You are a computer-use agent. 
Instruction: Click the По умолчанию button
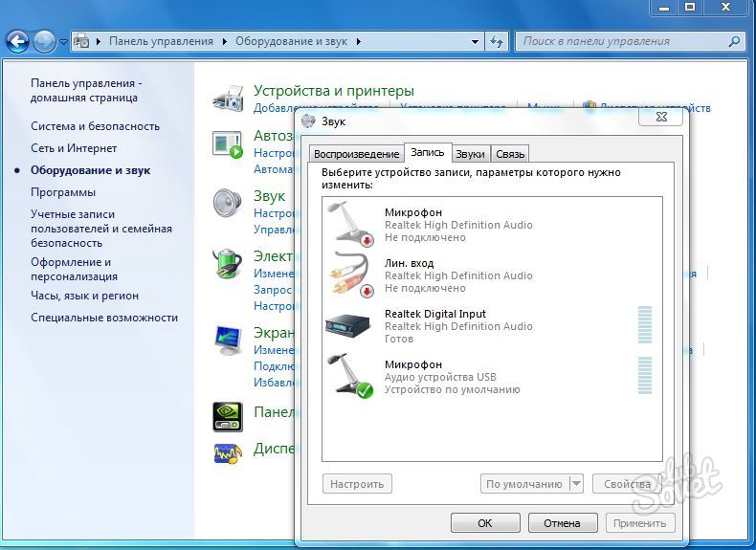point(524,484)
